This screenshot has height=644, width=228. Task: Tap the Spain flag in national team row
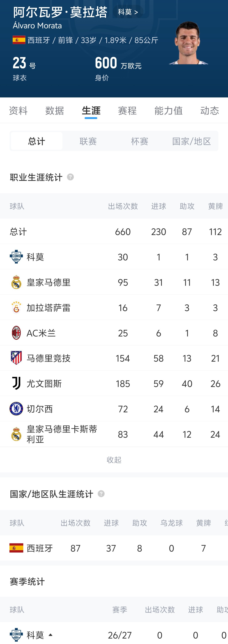click(16, 548)
